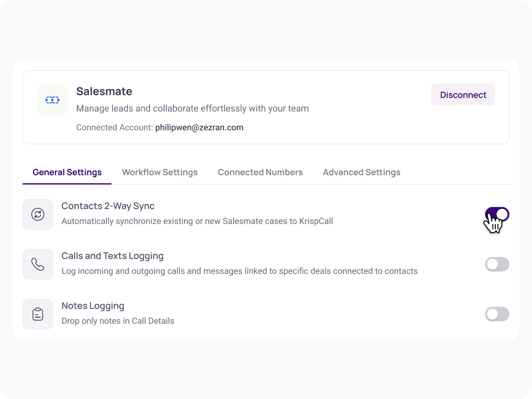Click the 'Manage leads and collaborate' description
The image size is (532, 399).
click(x=192, y=108)
